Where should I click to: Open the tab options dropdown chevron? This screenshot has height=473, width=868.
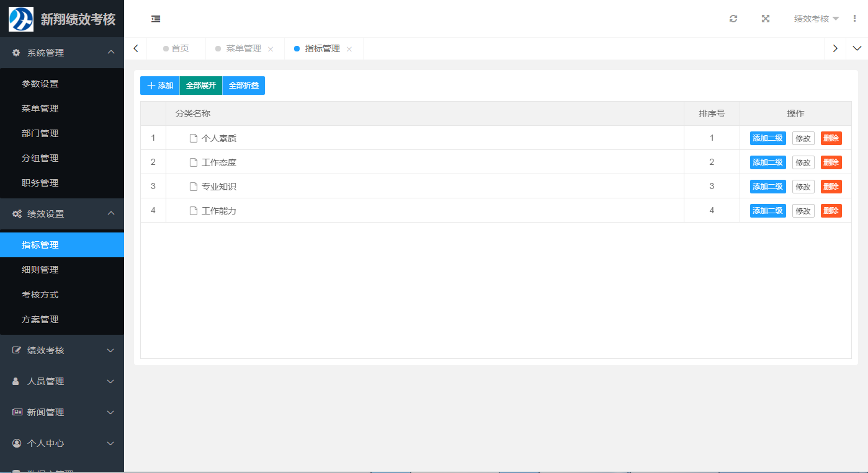(x=857, y=48)
